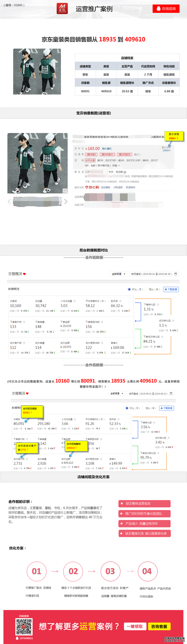Click the yellow 咨询客服 button

point(159,626)
